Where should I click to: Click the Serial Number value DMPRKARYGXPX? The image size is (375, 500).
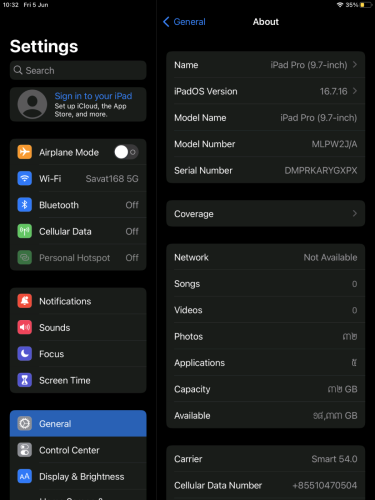click(x=321, y=170)
